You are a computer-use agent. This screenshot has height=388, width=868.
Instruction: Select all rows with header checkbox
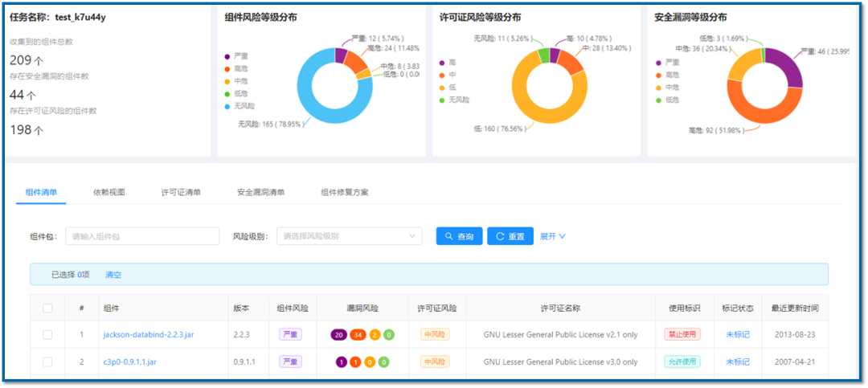click(47, 308)
